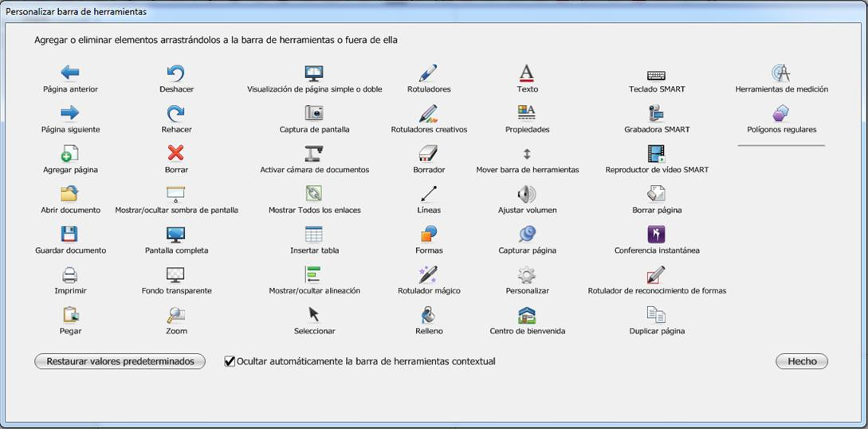This screenshot has height=429, width=868.
Task: Select the Borrador eraser icon
Action: (428, 154)
